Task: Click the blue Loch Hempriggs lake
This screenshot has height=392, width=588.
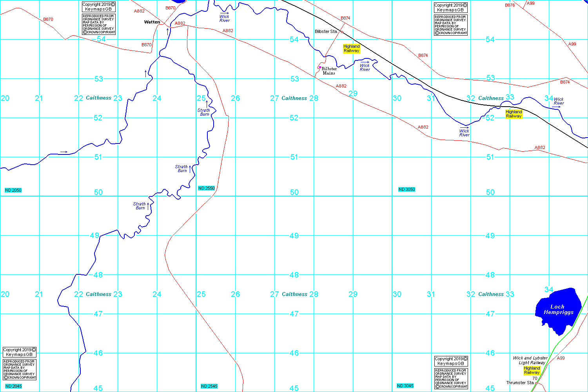Action: (x=557, y=310)
